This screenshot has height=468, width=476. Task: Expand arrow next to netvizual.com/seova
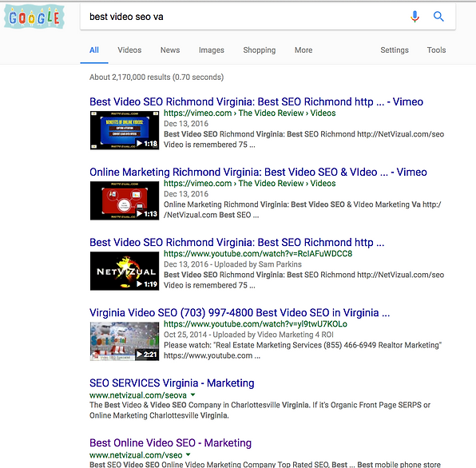[x=192, y=395]
